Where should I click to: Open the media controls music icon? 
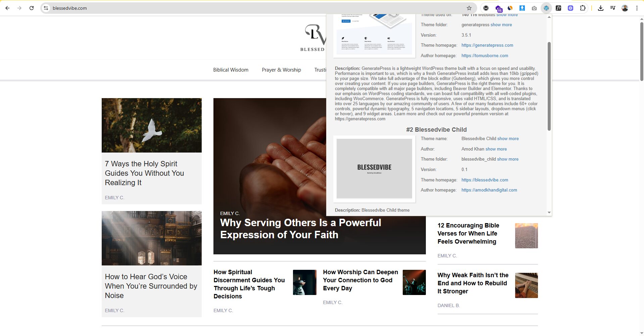(613, 8)
